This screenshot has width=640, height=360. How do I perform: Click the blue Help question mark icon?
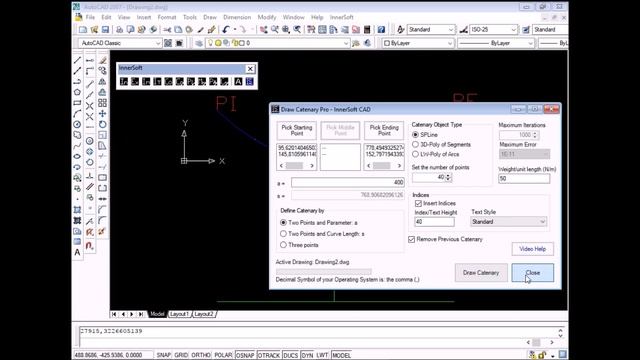pos(381,29)
